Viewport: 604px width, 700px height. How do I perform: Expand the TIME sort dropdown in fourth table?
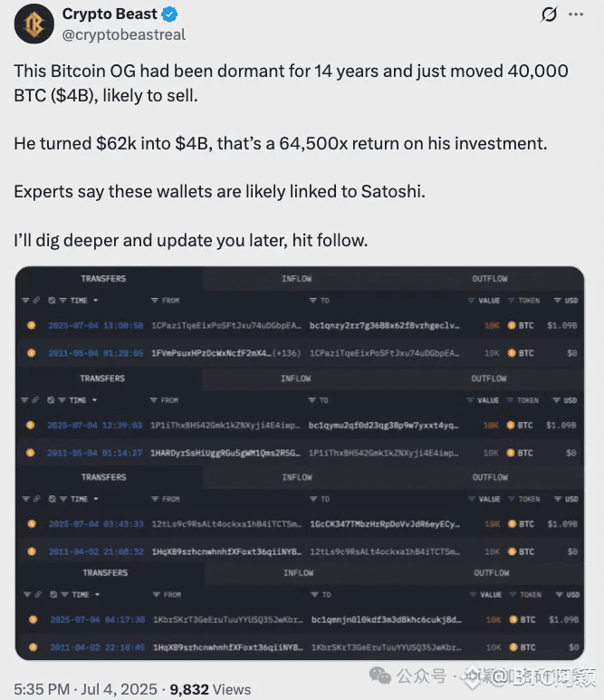[97, 595]
